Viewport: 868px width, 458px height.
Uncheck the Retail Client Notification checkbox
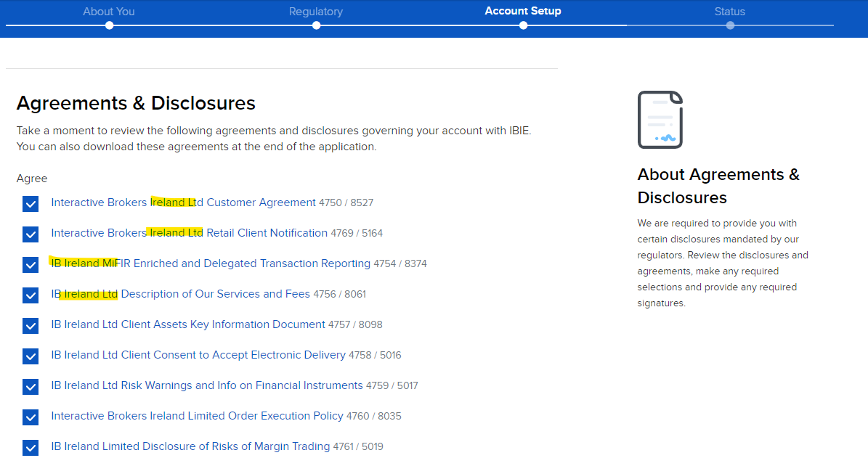[31, 234]
